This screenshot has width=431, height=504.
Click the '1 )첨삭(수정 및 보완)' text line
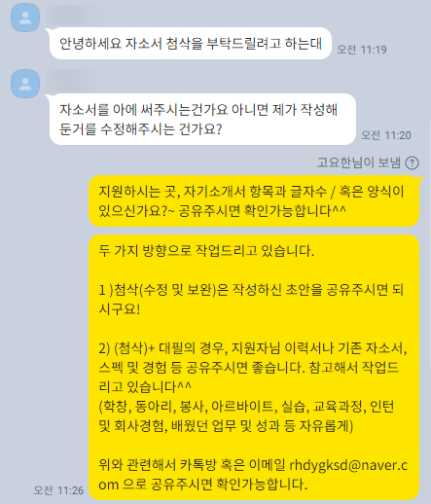click(x=251, y=290)
